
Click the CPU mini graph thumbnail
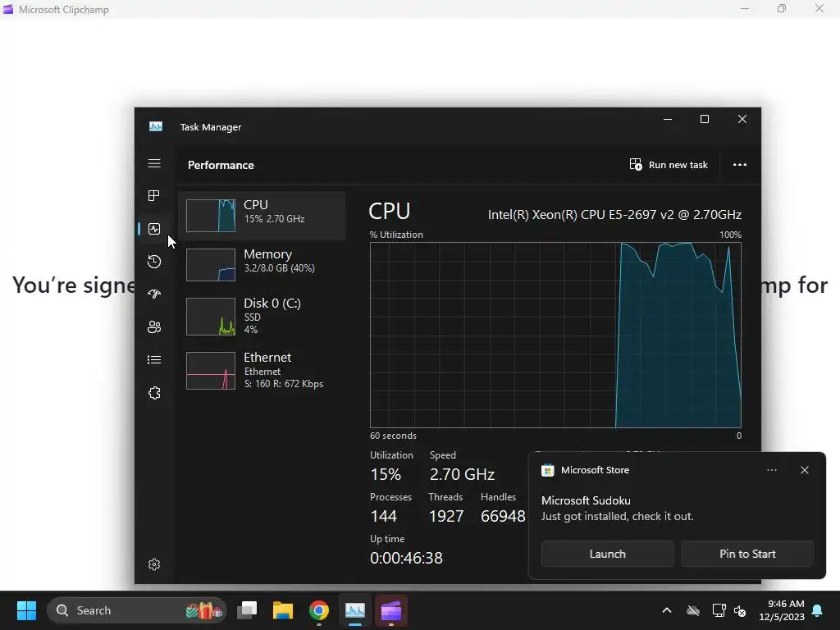211,216
